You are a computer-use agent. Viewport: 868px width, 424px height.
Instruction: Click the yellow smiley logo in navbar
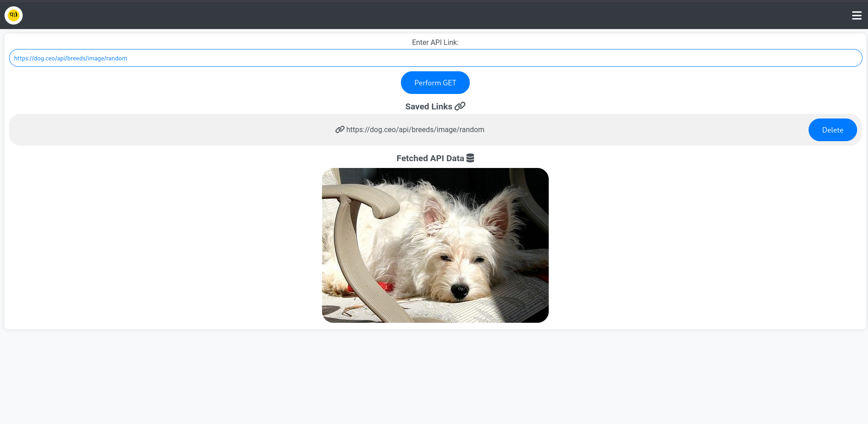click(14, 15)
